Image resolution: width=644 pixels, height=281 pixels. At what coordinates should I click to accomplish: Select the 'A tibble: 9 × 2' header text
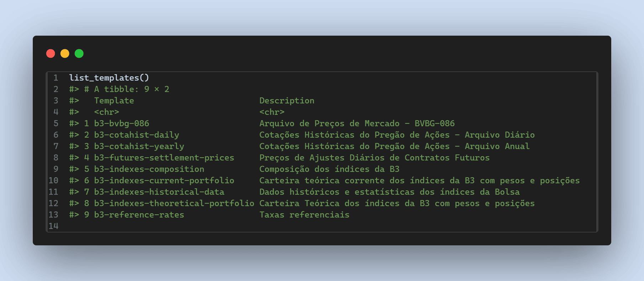click(131, 89)
